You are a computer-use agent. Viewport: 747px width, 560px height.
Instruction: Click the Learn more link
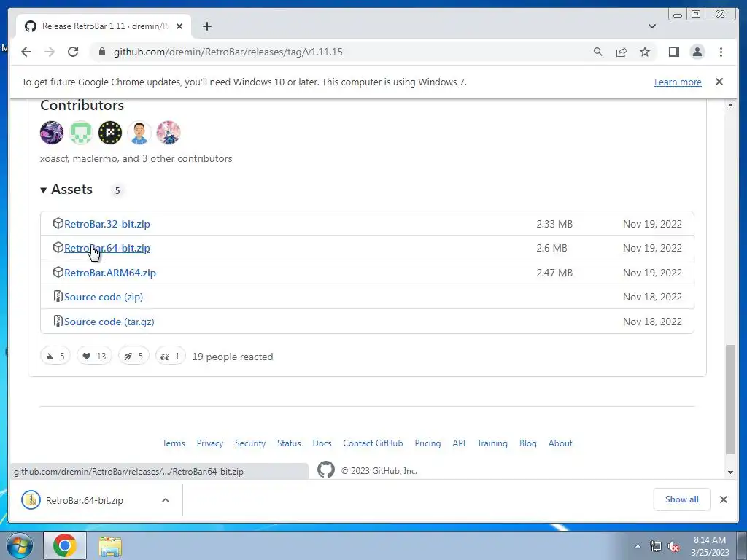[678, 82]
